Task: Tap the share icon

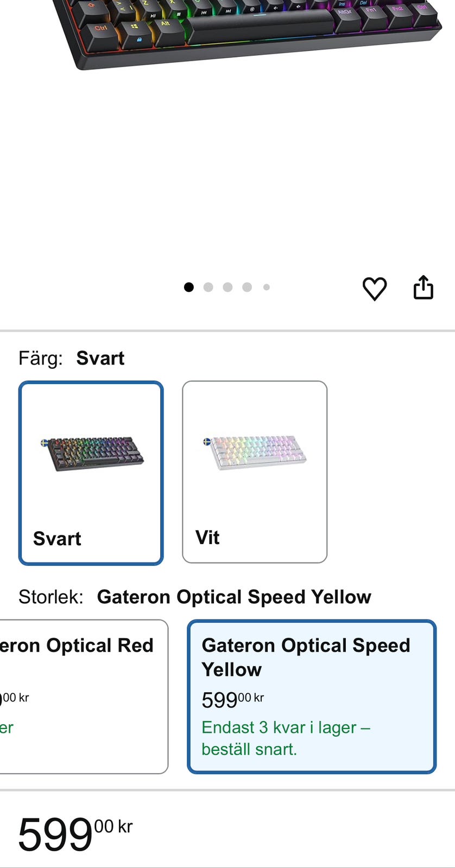Action: pyautogui.click(x=423, y=288)
